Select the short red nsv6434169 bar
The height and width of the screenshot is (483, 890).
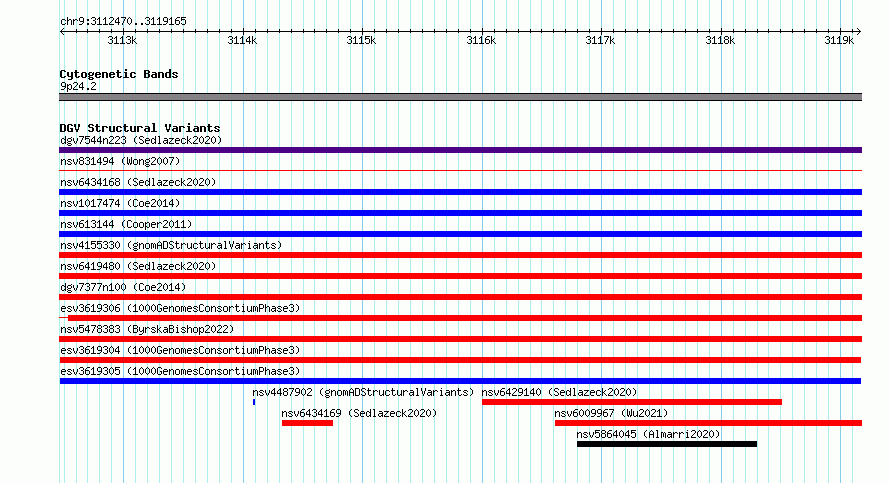(307, 423)
